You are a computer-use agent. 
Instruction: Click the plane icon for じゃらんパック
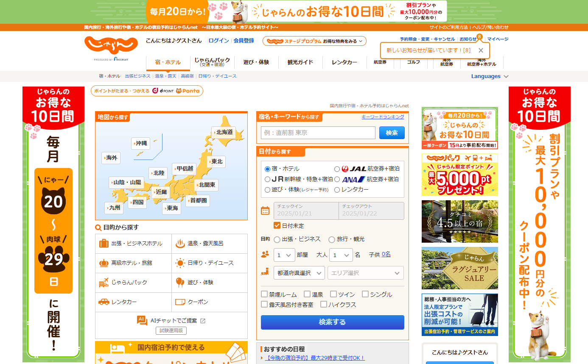(104, 282)
